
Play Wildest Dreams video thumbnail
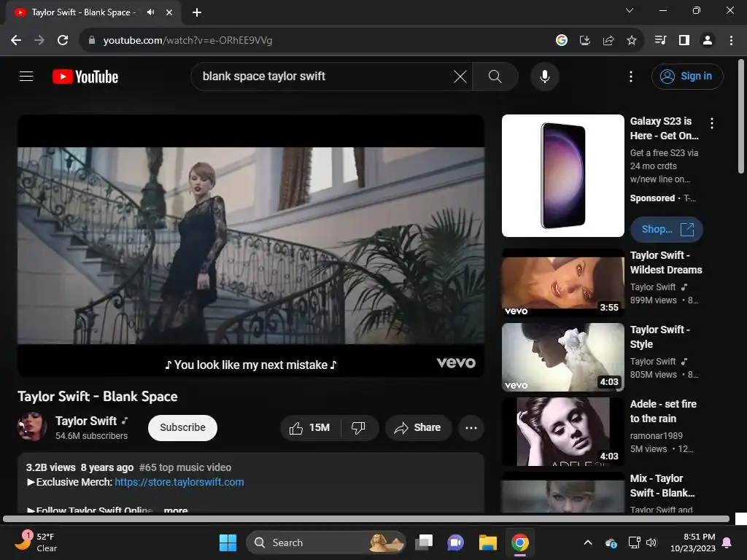(x=562, y=282)
